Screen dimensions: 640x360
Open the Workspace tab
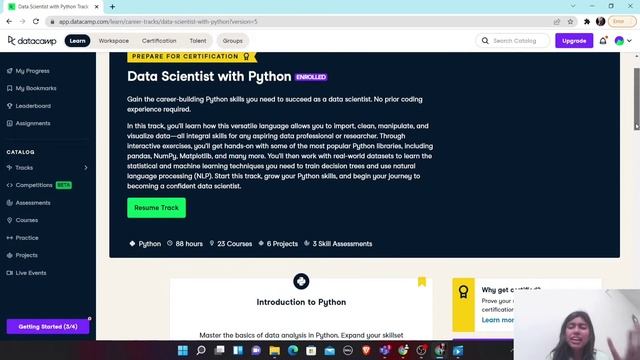coord(113,41)
